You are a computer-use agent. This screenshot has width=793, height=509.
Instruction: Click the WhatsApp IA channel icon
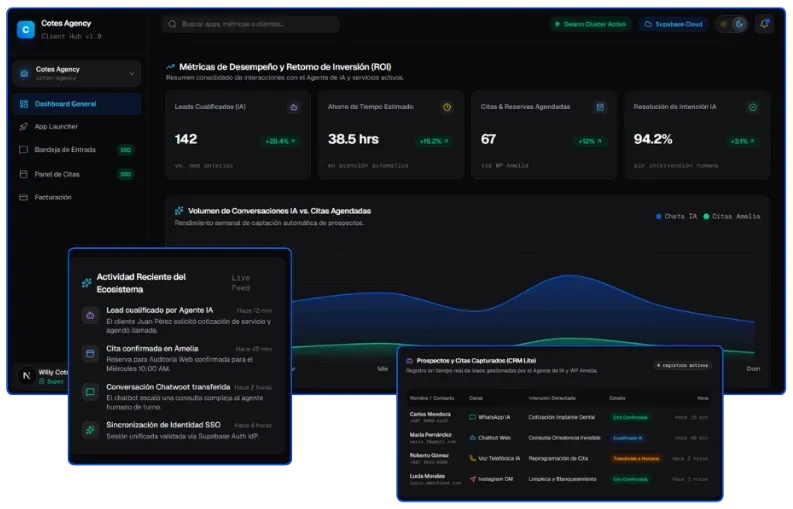point(472,417)
